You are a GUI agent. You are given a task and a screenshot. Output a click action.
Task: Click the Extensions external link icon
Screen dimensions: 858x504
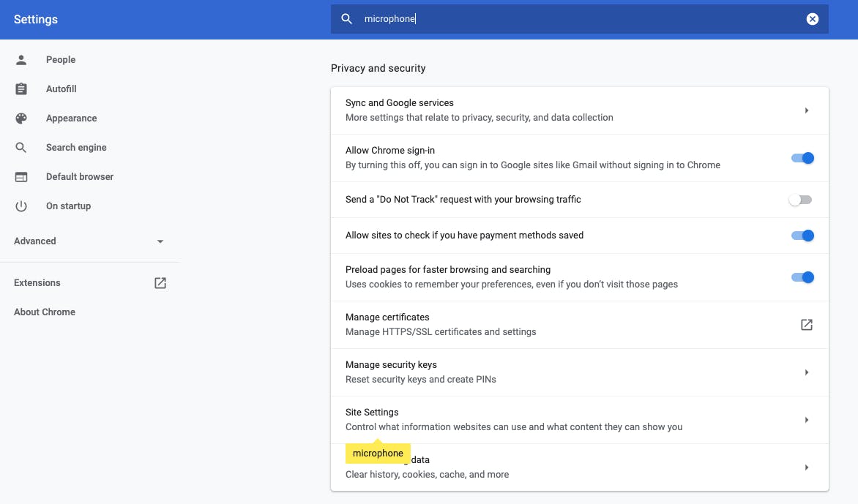[x=160, y=282]
